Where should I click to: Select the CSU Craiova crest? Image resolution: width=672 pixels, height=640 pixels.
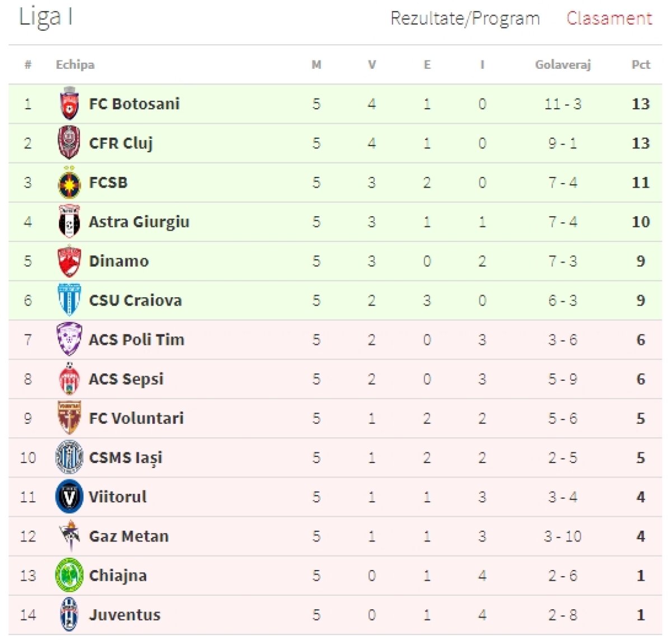click(x=69, y=301)
